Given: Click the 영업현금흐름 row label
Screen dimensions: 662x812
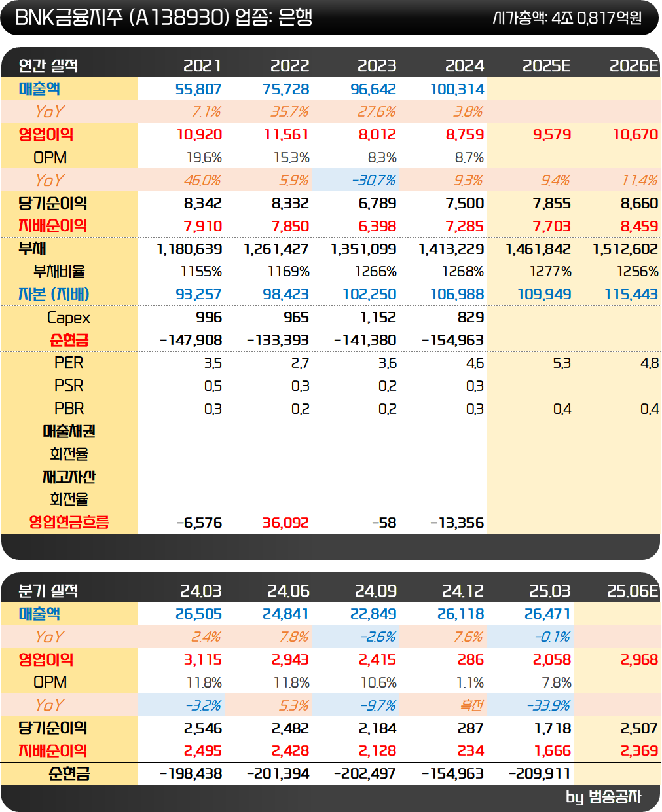Looking at the screenshot, I should coord(69,523).
